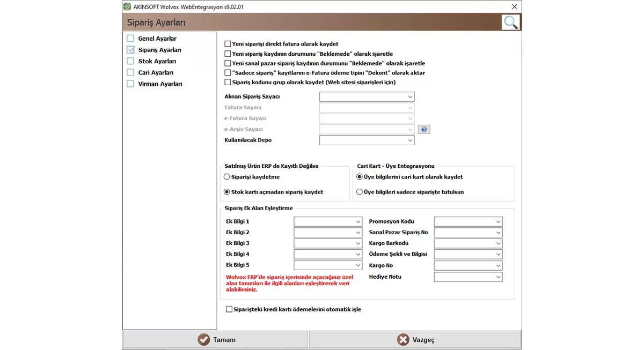The height and width of the screenshot is (350, 644).
Task: Click the magnifier search icon
Action: 510,23
